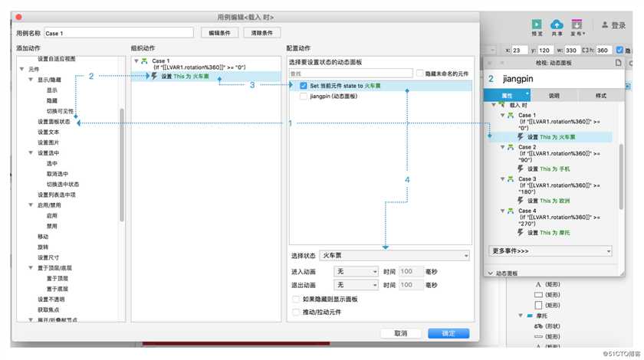Open the 进入动画 dropdown
The image size is (644, 360).
coord(356,271)
